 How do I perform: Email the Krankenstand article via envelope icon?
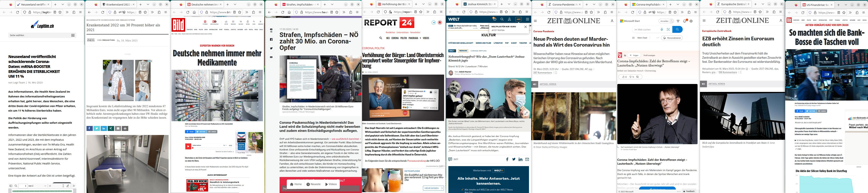tap(118, 128)
